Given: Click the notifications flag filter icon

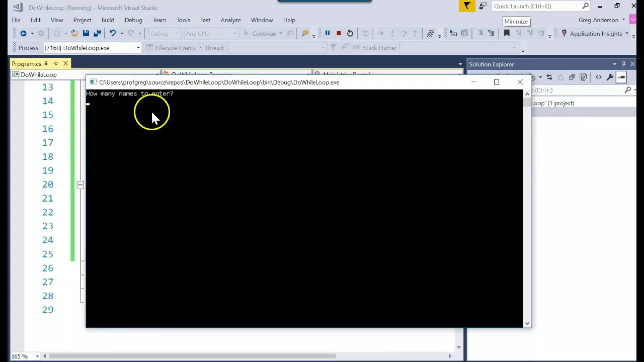Looking at the screenshot, I should coord(467,6).
